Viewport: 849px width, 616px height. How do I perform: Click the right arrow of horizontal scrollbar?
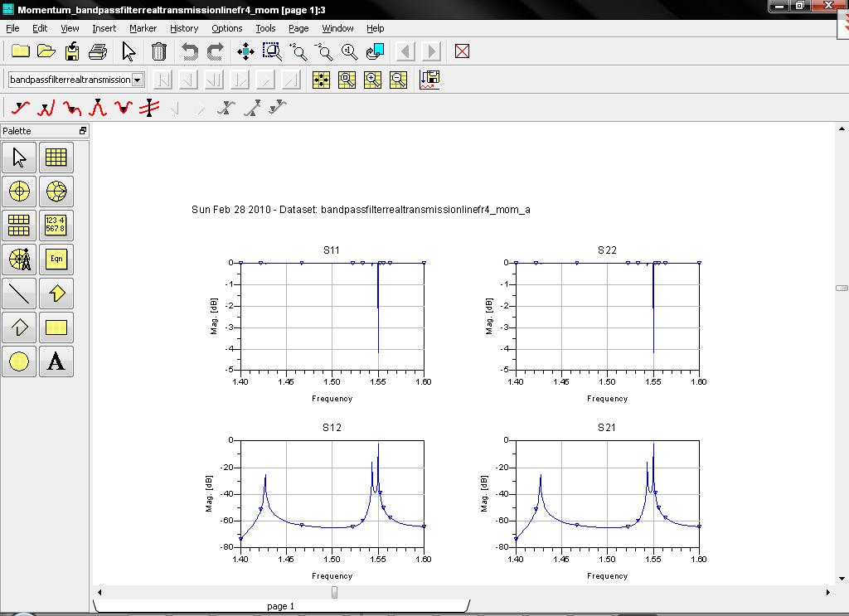(827, 592)
